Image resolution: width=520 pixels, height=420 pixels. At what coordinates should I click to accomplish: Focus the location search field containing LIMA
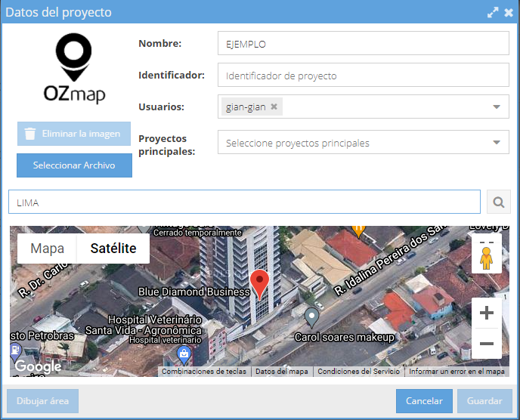[244, 202]
